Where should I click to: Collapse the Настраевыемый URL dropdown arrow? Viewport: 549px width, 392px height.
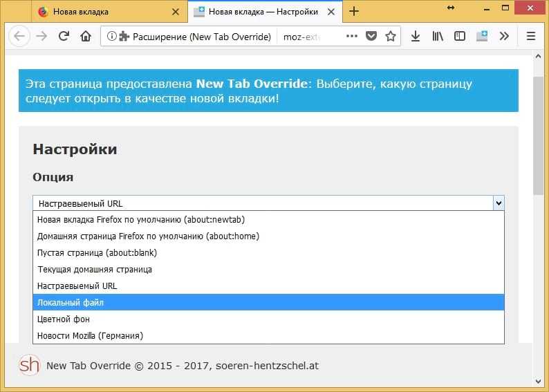point(499,203)
